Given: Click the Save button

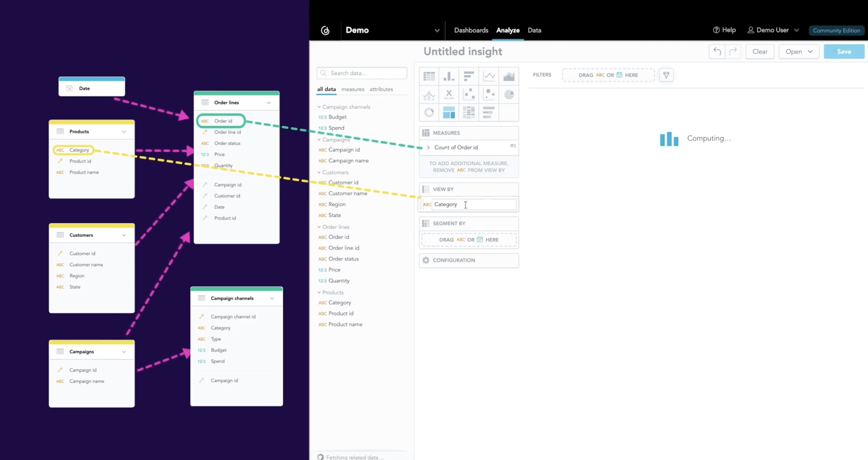Looking at the screenshot, I should (x=843, y=51).
